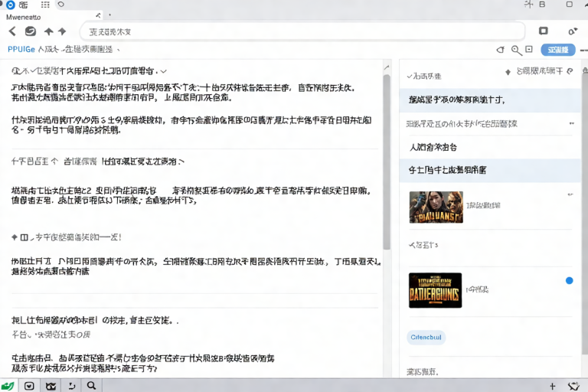Screen dimensions: 588x392
Task: Click the rightmost bottom bar icon
Action: coord(573,386)
